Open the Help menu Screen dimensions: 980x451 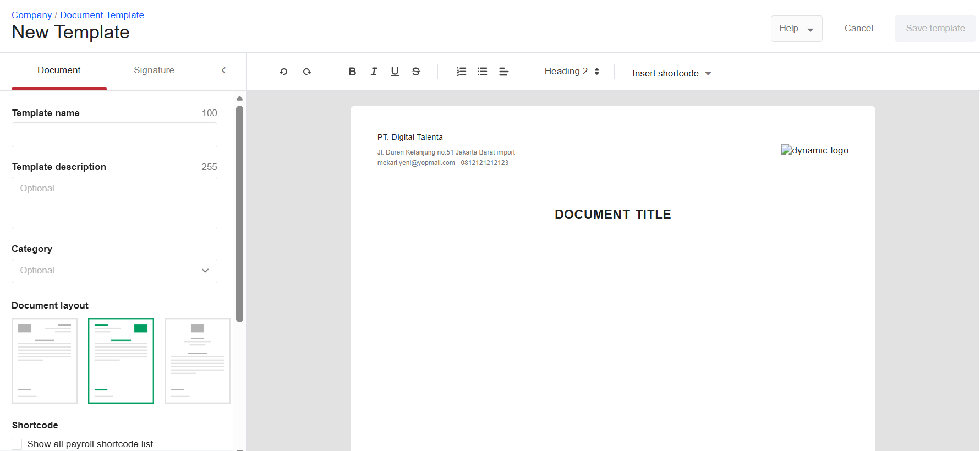point(796,29)
